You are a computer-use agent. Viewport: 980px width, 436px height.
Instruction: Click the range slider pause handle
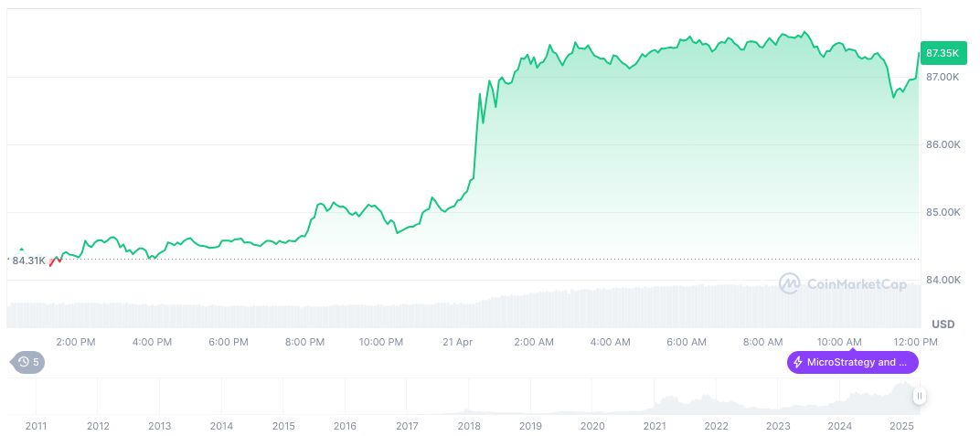[919, 396]
